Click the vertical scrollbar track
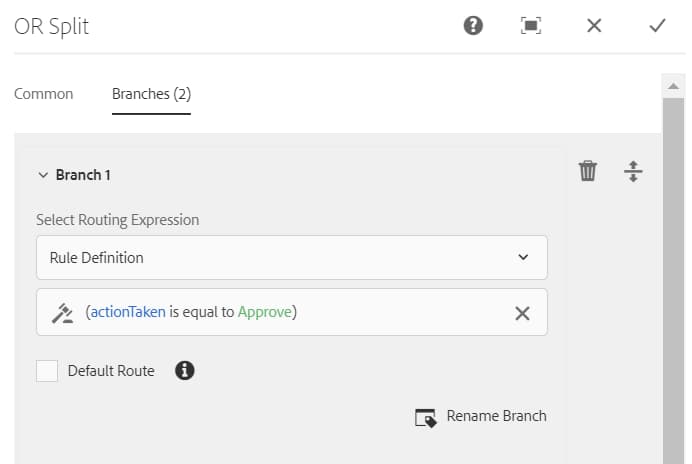692x464 pixels. click(673, 281)
